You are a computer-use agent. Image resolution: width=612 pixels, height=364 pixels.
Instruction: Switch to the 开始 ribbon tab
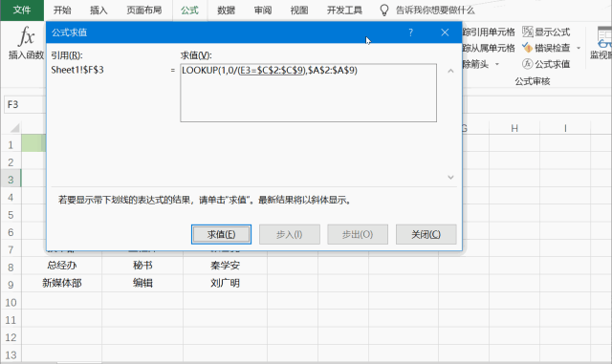[x=62, y=10]
